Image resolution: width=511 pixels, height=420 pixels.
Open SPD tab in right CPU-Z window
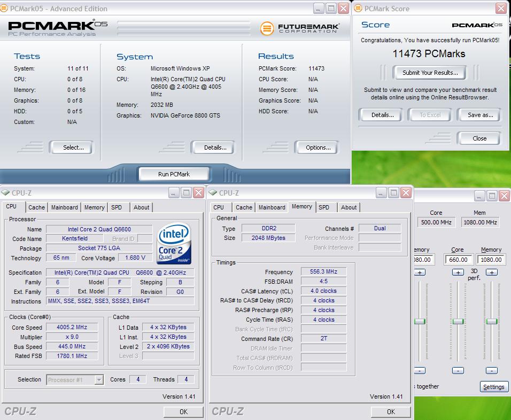[x=323, y=207]
